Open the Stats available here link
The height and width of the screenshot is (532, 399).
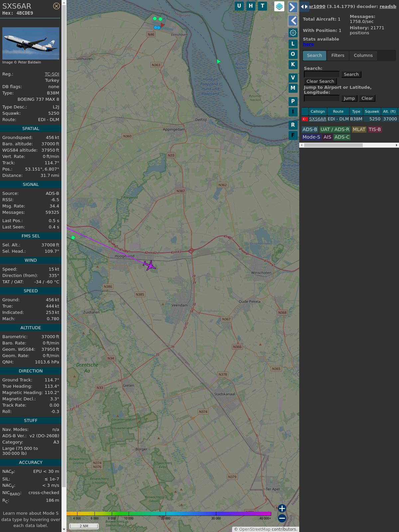(308, 44)
